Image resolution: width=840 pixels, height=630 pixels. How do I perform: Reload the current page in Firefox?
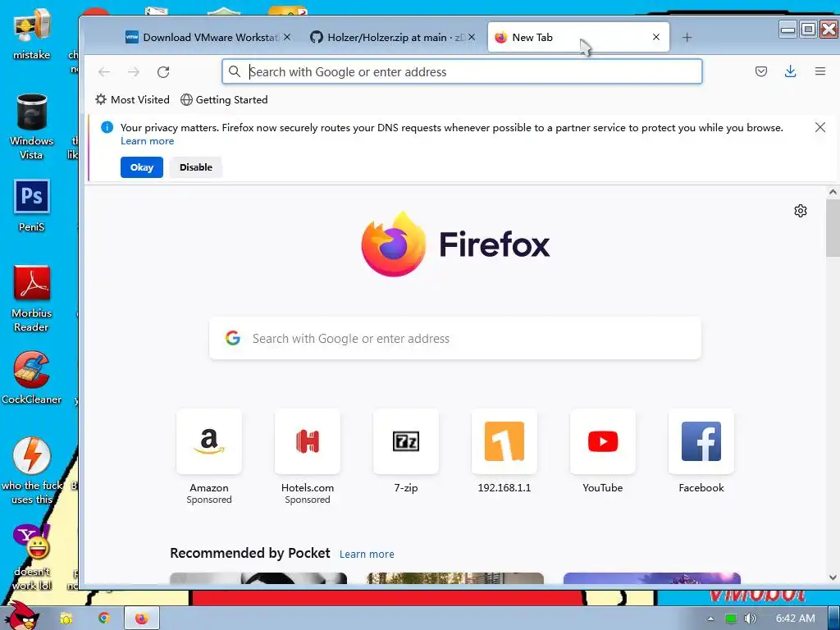click(163, 72)
